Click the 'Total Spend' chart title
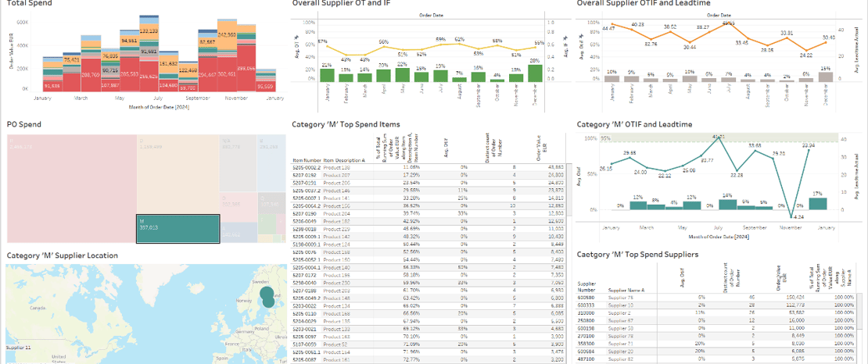 [30, 3]
